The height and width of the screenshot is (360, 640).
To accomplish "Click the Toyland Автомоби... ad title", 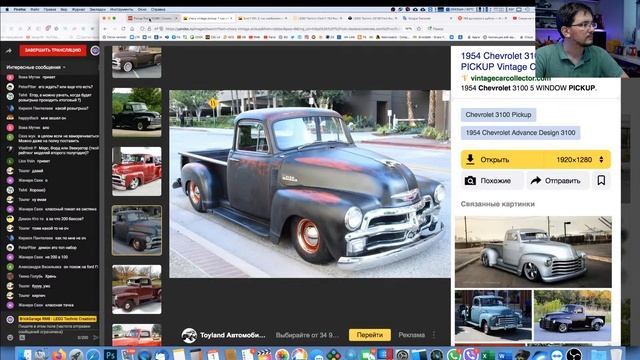I will [232, 335].
